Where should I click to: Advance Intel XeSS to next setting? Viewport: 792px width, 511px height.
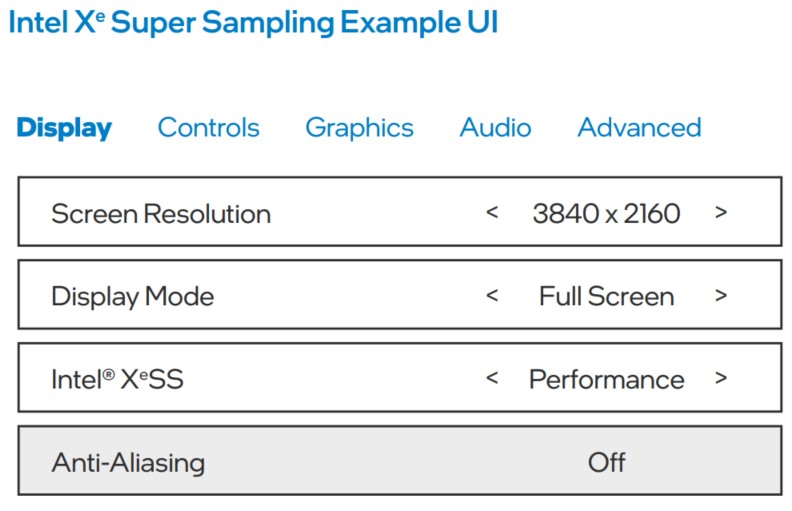tap(721, 379)
